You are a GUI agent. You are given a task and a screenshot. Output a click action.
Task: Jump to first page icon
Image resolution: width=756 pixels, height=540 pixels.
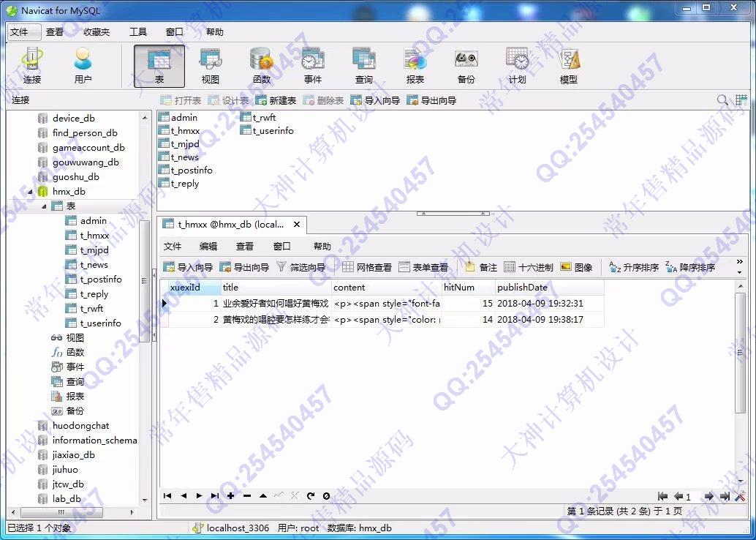coord(663,496)
